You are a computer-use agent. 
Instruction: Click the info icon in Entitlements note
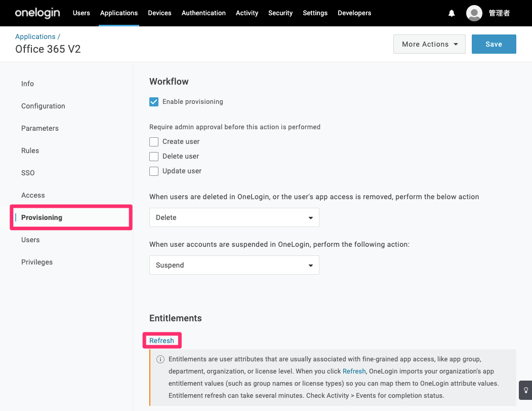click(x=160, y=359)
